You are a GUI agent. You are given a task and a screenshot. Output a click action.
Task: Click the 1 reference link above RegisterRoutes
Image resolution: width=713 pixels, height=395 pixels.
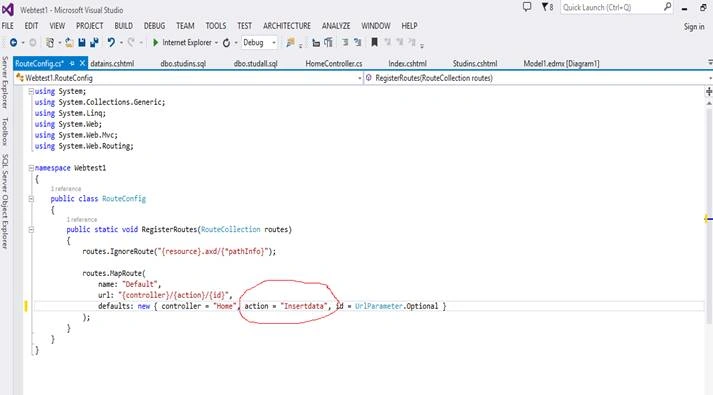(82, 220)
